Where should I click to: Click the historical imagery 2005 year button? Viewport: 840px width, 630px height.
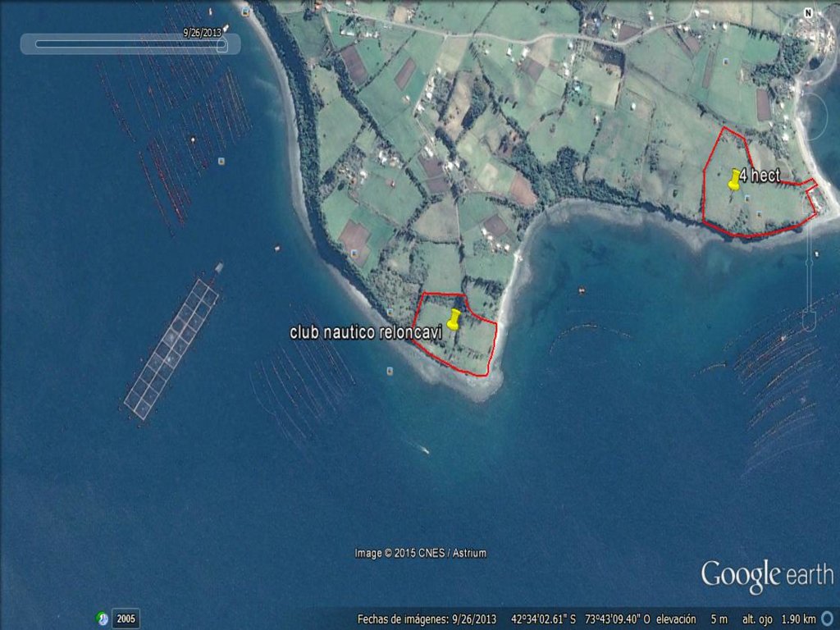point(126,619)
